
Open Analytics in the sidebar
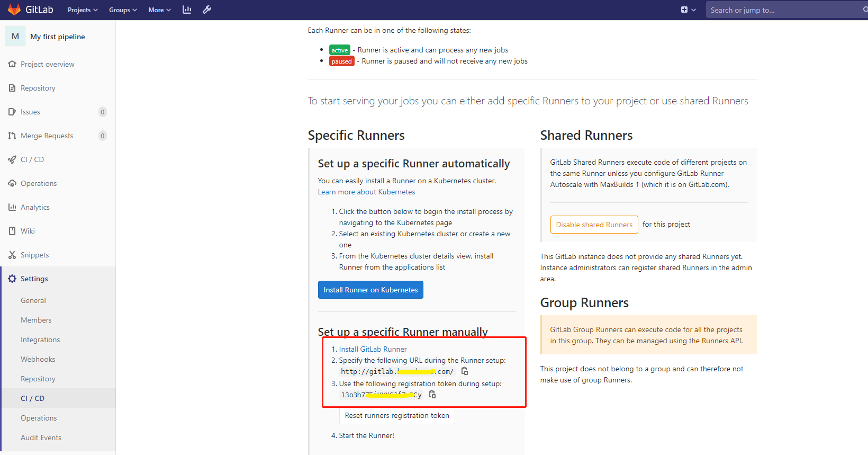(35, 207)
